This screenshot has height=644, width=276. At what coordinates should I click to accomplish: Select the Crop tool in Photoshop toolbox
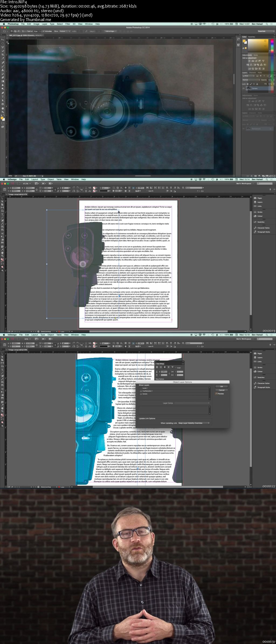(3, 54)
